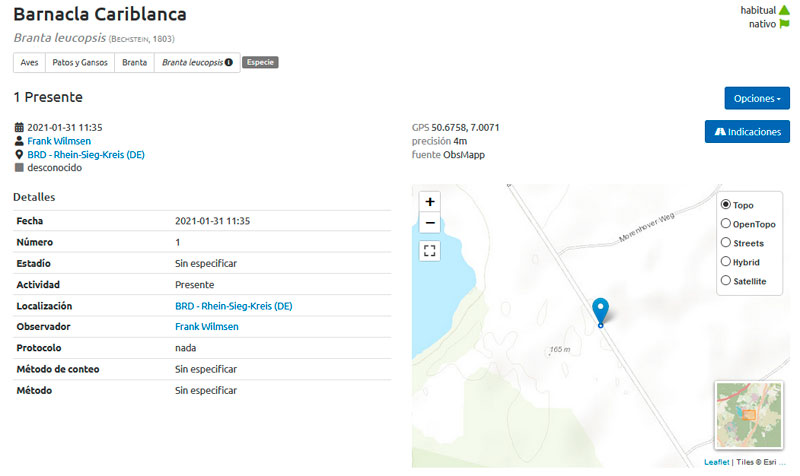Open the Leaflet attribution link
Image resolution: width=800 pixels, height=476 pixels.
(x=716, y=462)
